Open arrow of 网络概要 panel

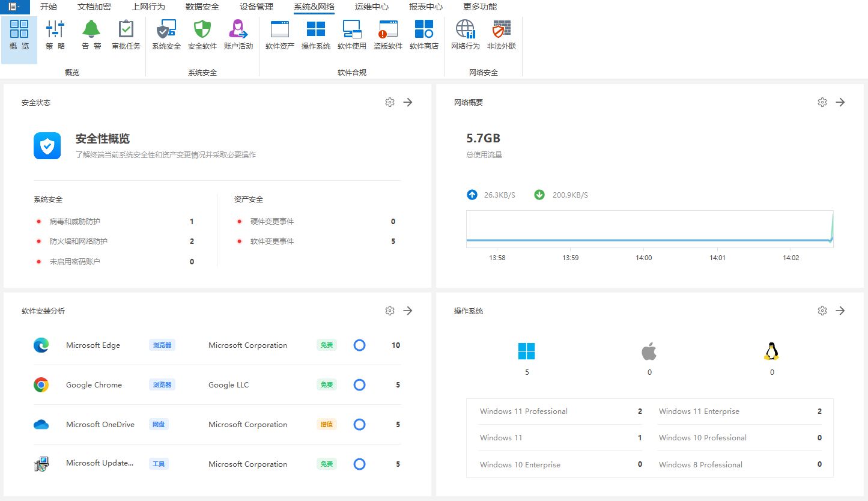point(840,102)
